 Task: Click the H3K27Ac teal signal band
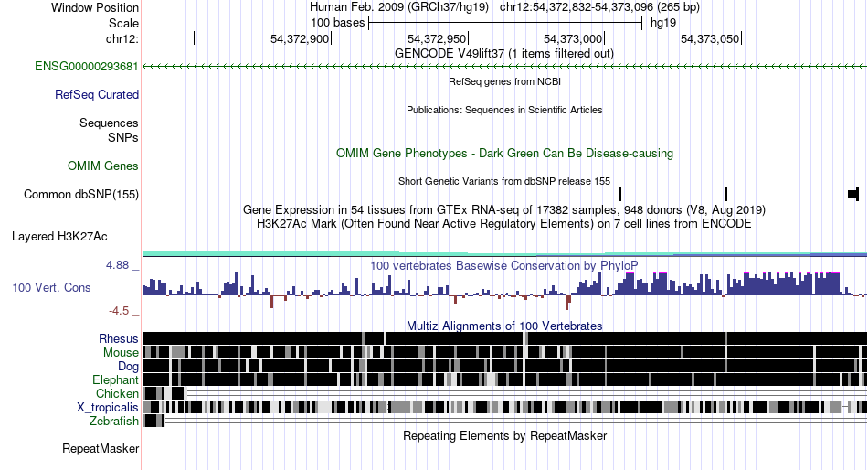(x=504, y=253)
